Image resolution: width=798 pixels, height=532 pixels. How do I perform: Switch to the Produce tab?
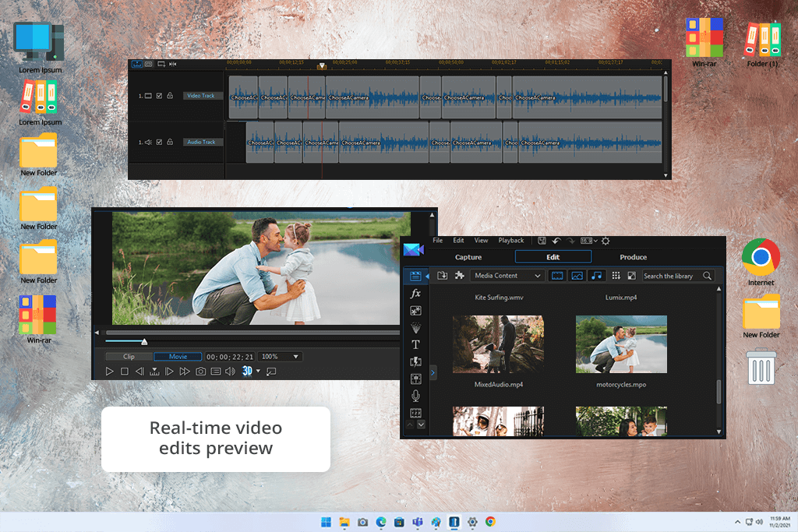pyautogui.click(x=633, y=257)
